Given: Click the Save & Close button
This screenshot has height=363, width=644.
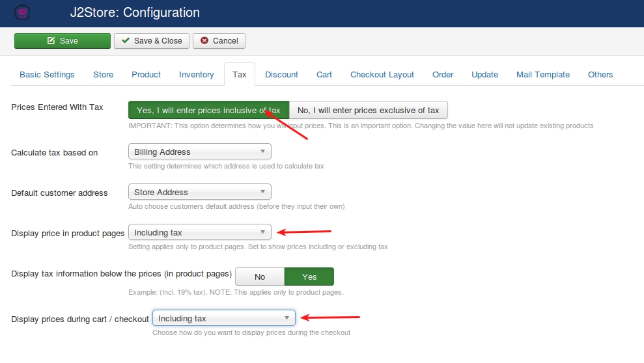Looking at the screenshot, I should [152, 41].
